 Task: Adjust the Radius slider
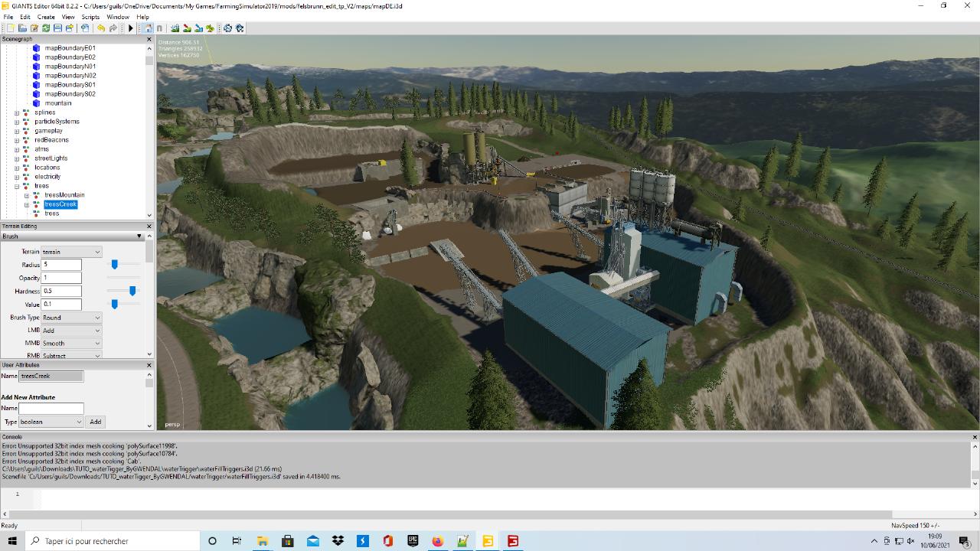pyautogui.click(x=114, y=264)
